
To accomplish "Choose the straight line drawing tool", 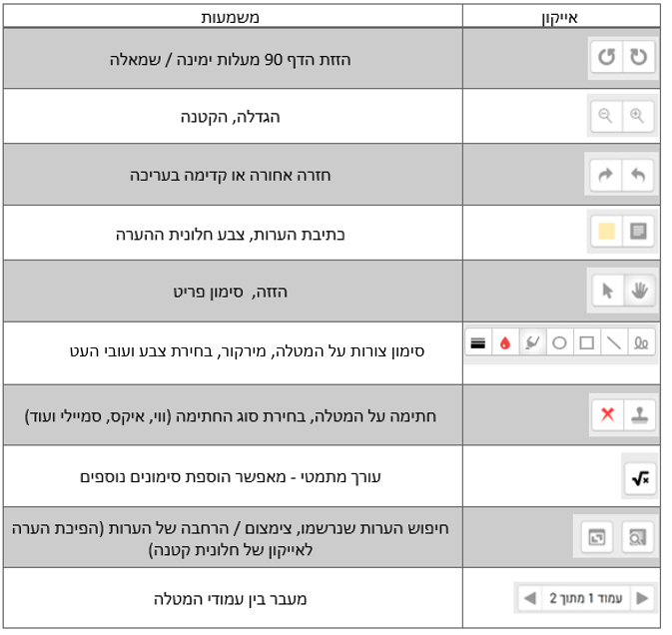I will (x=614, y=342).
